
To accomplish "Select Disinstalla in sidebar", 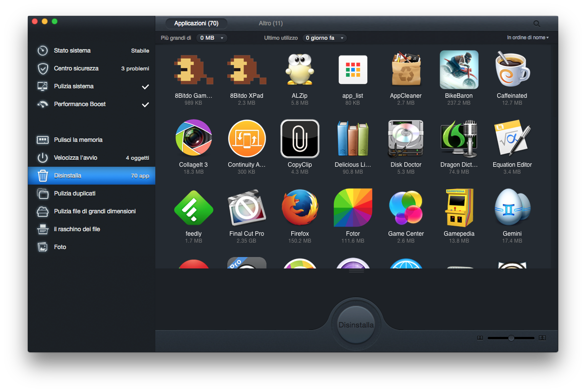I will (x=92, y=176).
